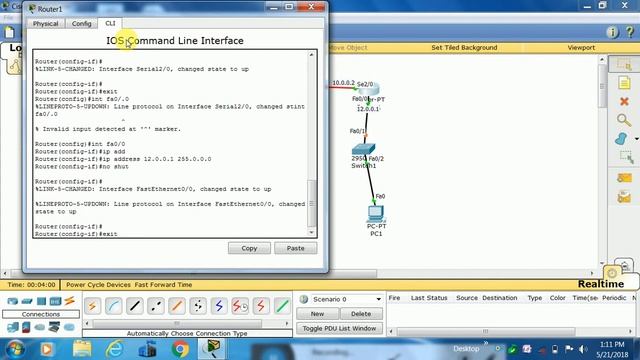Select the serial DCE cable with clock
The height and width of the screenshot is (360, 640).
point(240,306)
